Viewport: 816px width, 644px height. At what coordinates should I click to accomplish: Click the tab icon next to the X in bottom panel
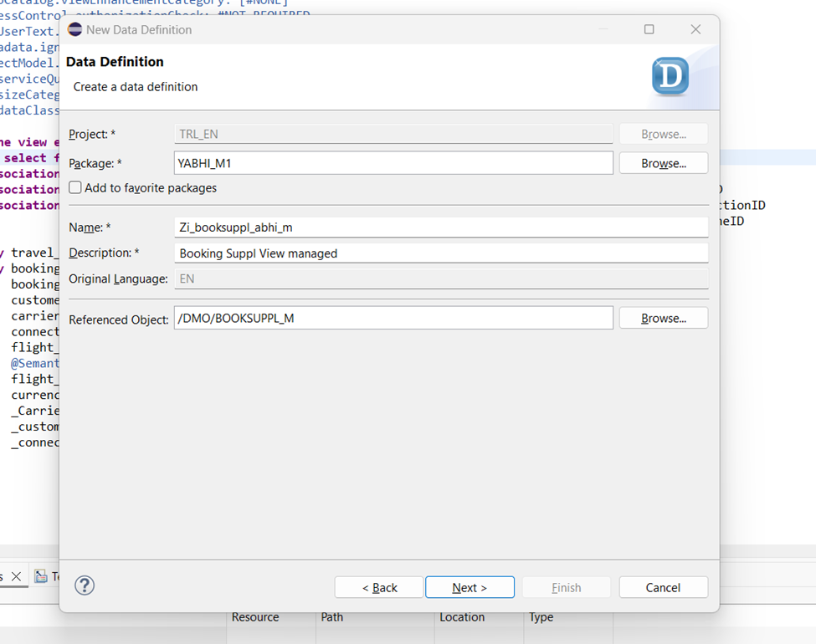point(41,576)
